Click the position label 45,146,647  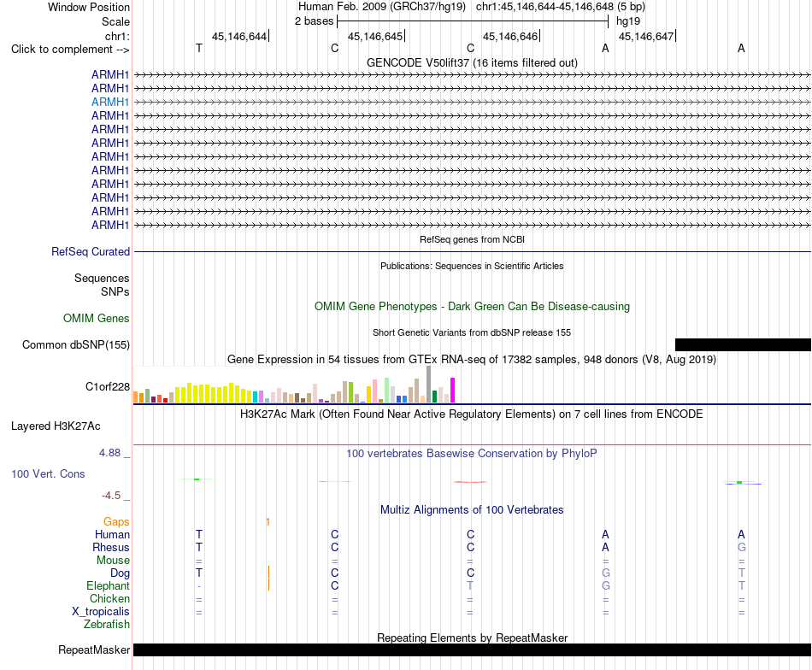point(646,36)
